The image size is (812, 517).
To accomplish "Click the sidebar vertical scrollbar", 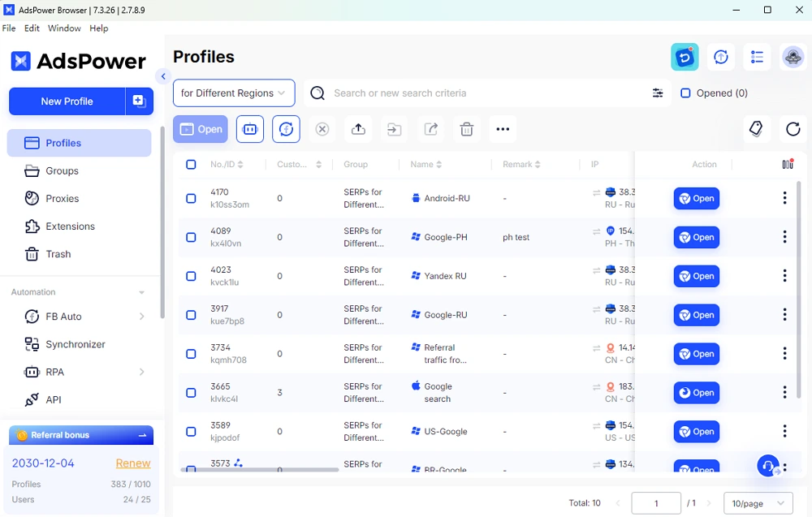I will 162,222.
